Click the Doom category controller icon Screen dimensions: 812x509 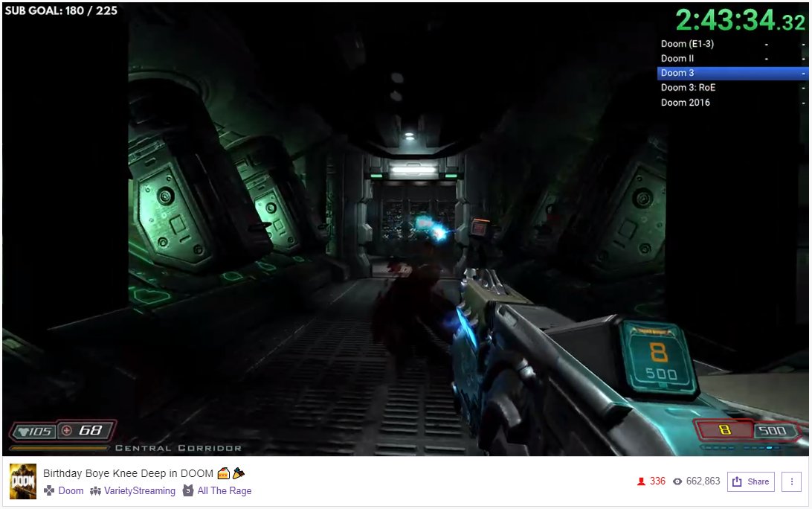click(x=48, y=490)
